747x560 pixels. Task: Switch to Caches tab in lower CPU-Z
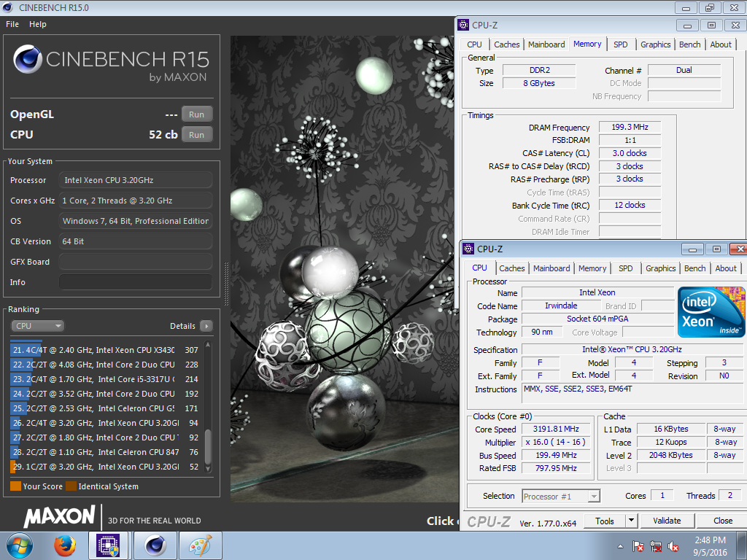tap(511, 268)
